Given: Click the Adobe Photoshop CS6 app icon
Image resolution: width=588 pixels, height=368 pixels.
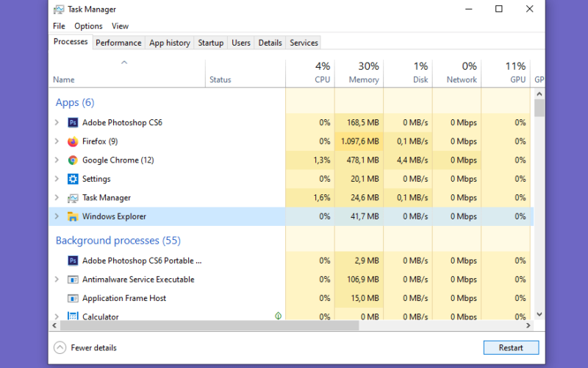Looking at the screenshot, I should point(73,122).
